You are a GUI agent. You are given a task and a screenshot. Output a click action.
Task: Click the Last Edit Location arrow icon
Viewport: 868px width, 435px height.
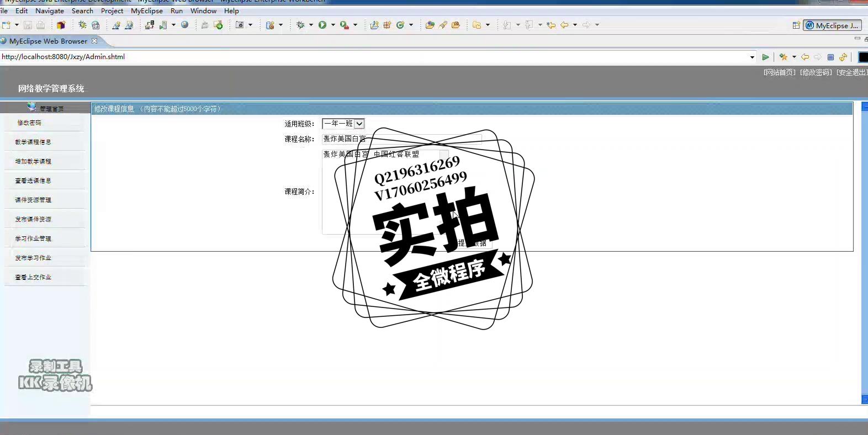coord(551,25)
